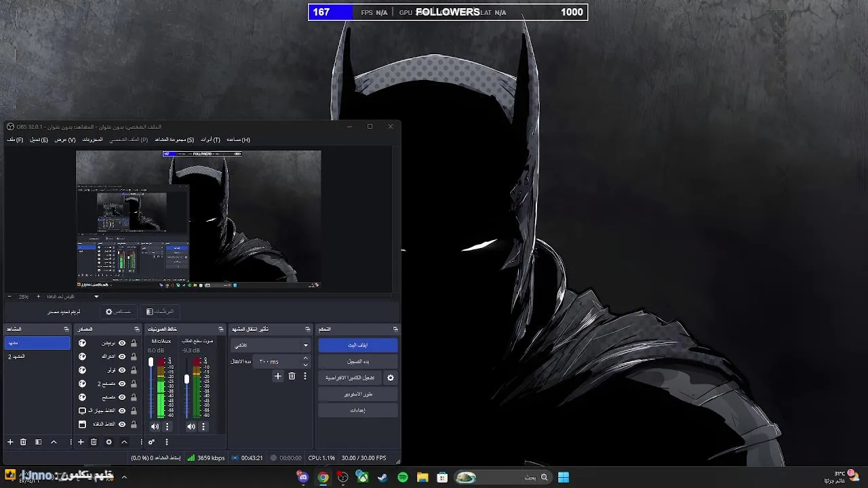The image size is (868, 488).
Task: Hide the متصفح 2 source with eye icon
Action: tap(123, 384)
